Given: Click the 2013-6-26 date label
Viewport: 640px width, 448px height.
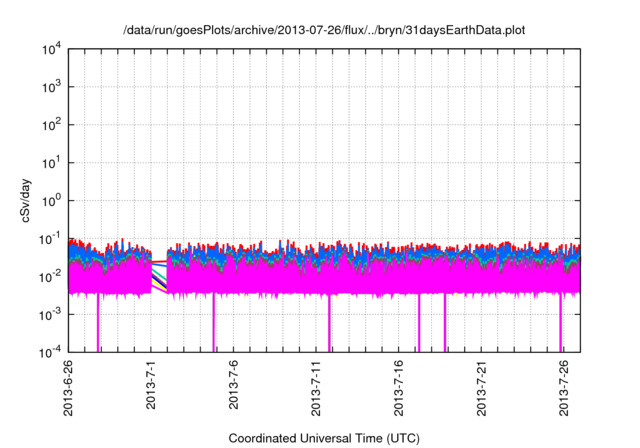Looking at the screenshot, I should click(68, 388).
